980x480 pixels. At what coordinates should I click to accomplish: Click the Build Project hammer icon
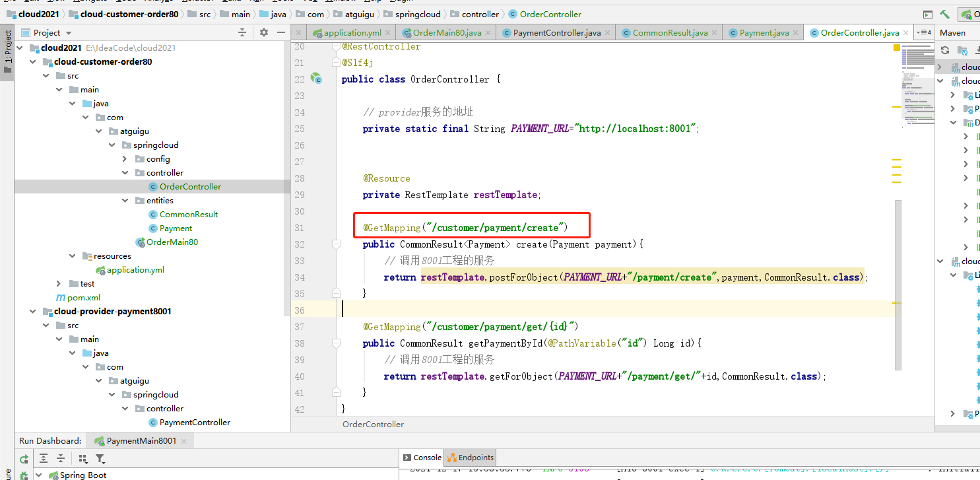[945, 14]
